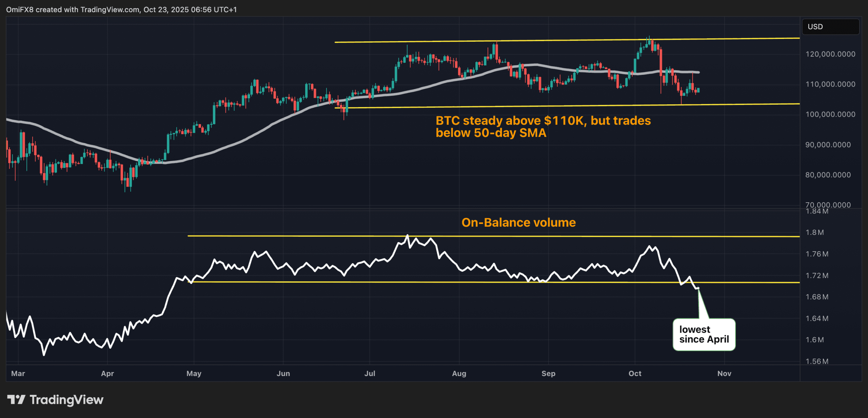This screenshot has width=868, height=418.
Task: Click the Oct label on time axis
Action: pyautogui.click(x=635, y=373)
